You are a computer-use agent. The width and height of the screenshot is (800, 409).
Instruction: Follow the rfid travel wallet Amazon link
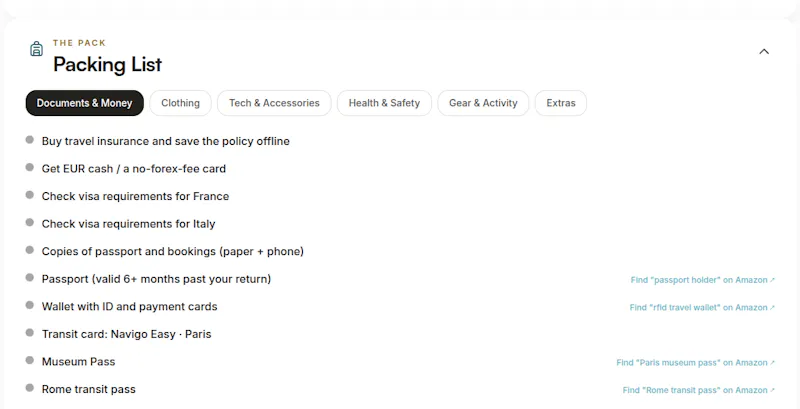[702, 308]
